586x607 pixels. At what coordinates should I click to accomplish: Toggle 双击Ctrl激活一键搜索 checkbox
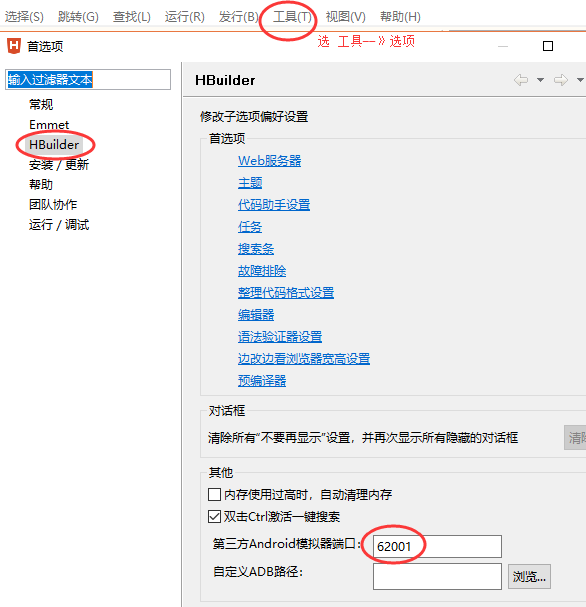(x=214, y=516)
